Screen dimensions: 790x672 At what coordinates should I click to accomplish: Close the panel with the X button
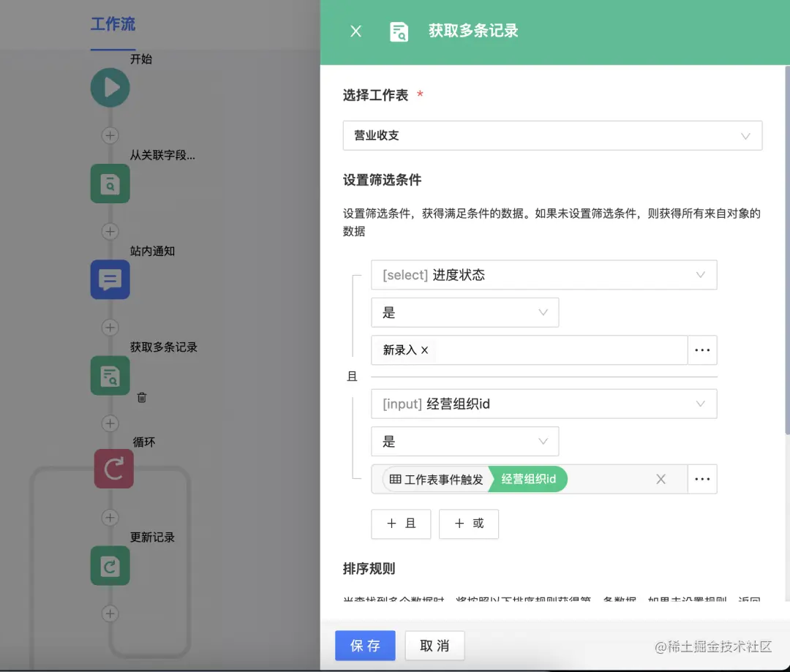tap(355, 31)
